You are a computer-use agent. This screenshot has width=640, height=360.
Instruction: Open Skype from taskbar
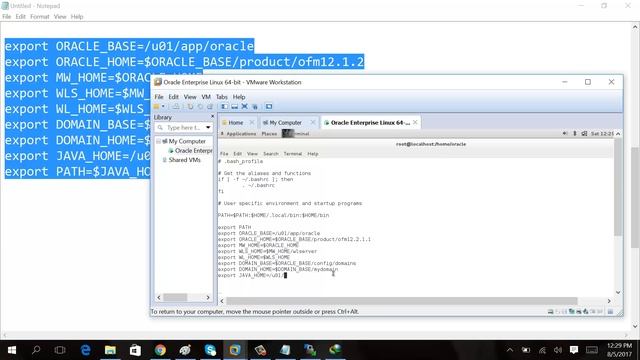pyautogui.click(x=210, y=350)
